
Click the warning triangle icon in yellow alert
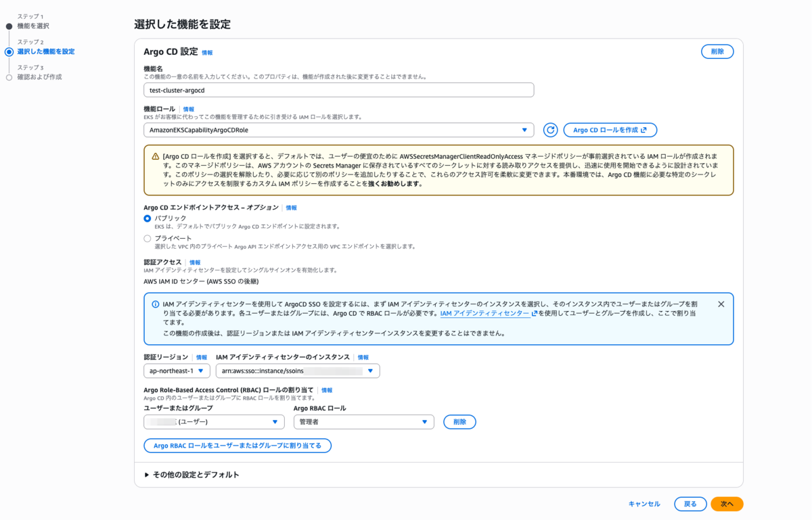155,156
